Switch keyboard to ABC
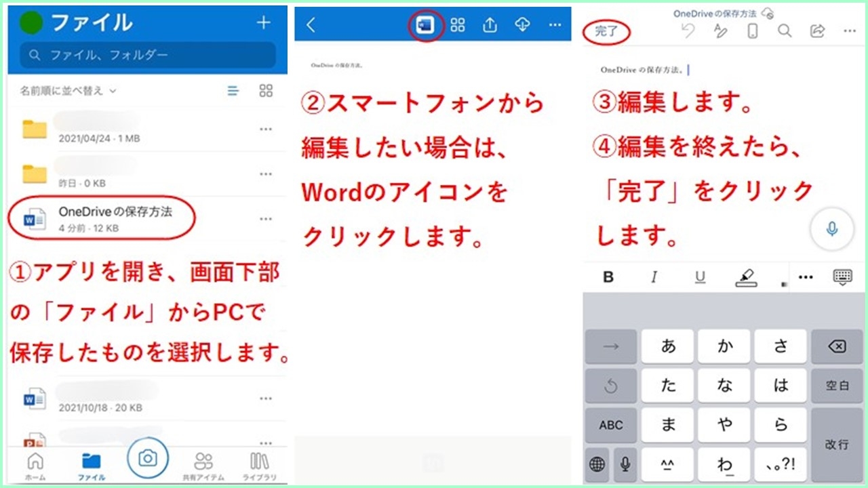The height and width of the screenshot is (488, 868). [611, 425]
